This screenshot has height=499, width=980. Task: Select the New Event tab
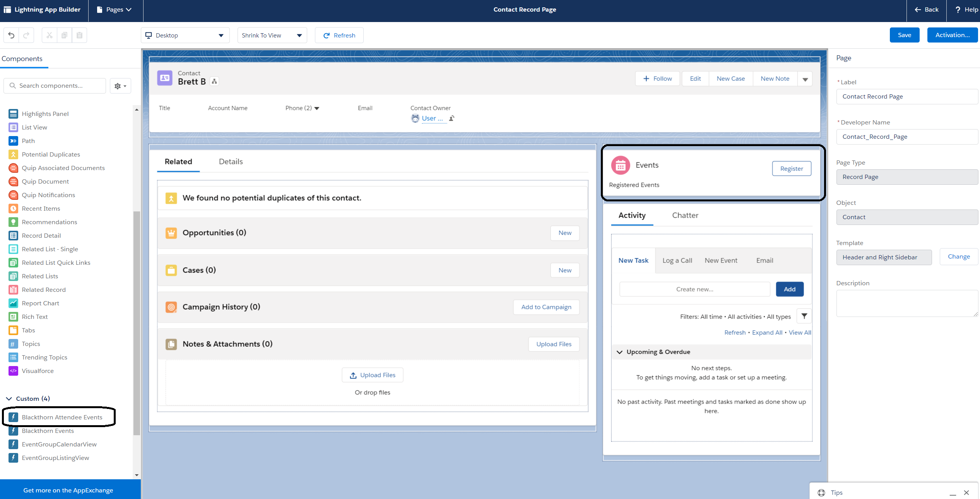(721, 261)
